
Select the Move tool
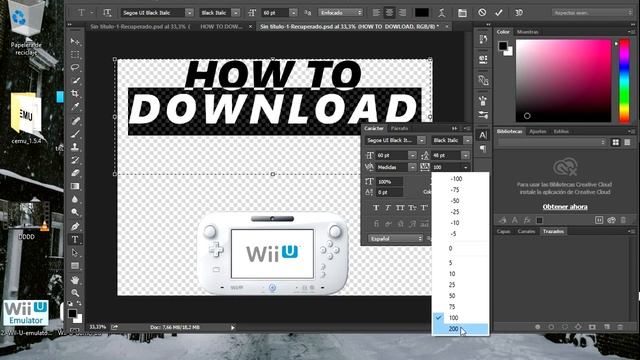click(75, 41)
